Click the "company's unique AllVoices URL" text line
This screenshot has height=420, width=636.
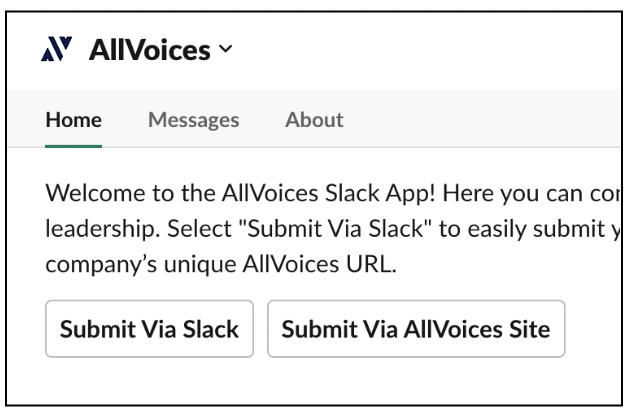pos(221,265)
